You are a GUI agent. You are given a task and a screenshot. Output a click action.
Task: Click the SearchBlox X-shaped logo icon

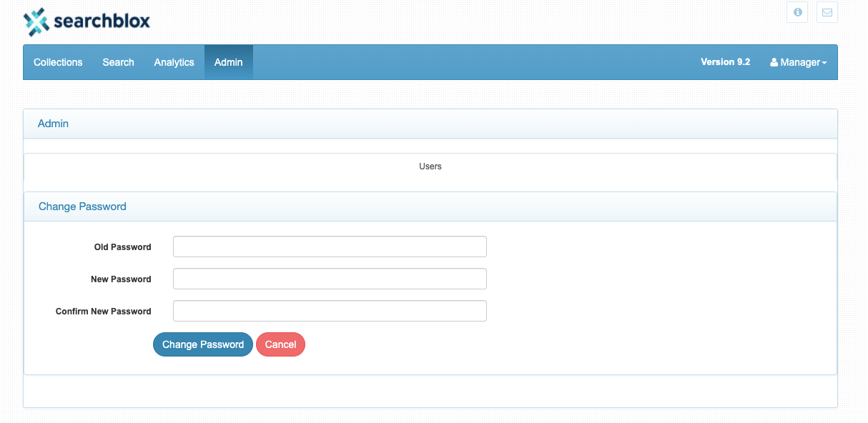point(36,21)
